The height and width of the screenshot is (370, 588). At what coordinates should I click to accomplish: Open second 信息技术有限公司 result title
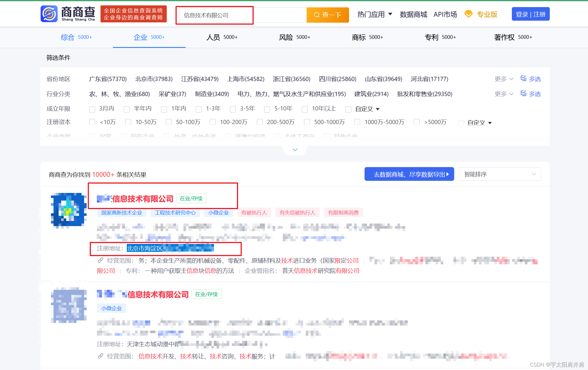143,294
